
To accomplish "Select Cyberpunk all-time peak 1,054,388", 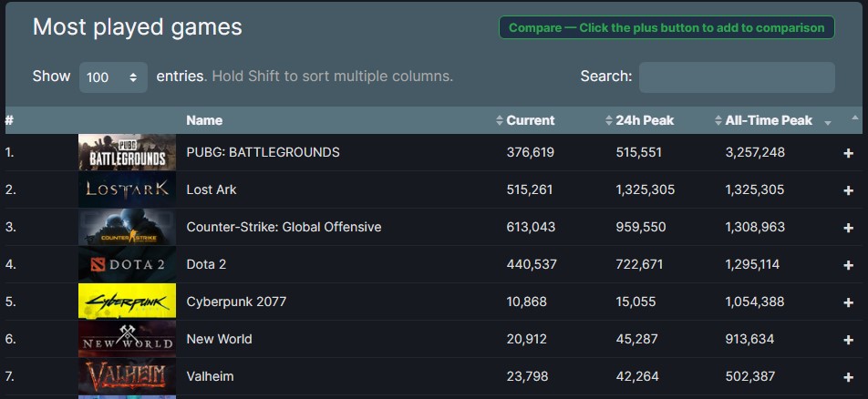I will (755, 302).
